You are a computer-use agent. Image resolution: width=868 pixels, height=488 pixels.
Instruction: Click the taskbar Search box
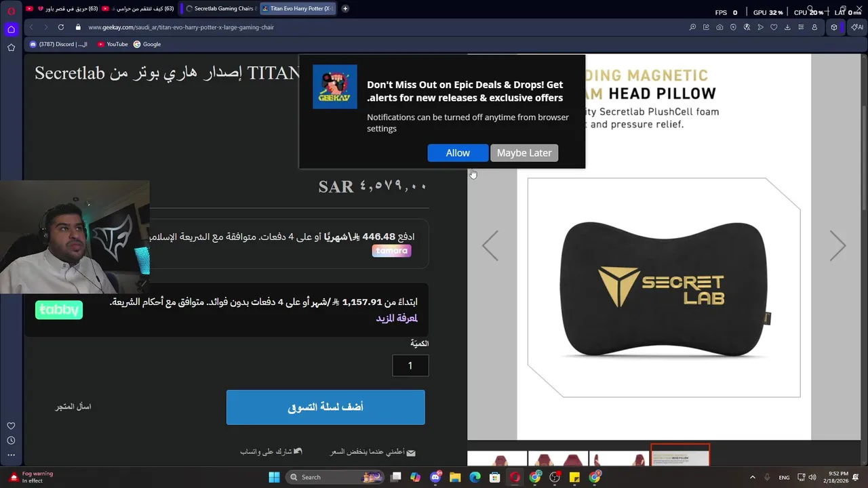click(335, 477)
